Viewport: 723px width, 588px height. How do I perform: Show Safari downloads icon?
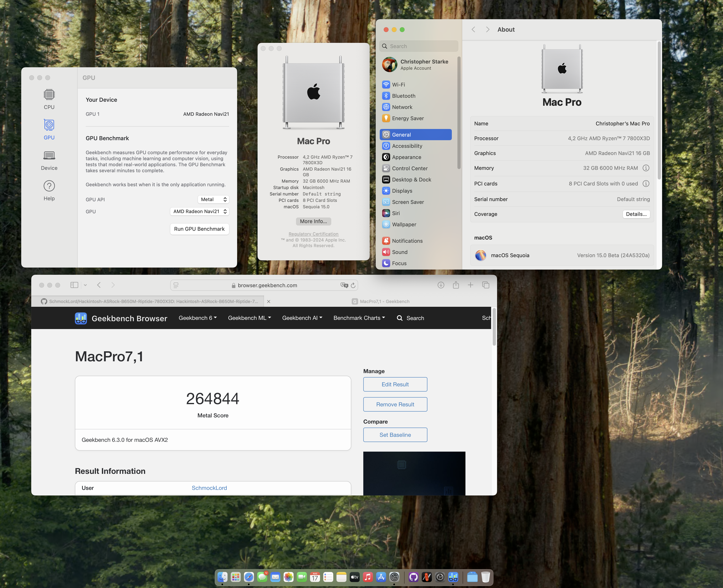[x=441, y=285]
